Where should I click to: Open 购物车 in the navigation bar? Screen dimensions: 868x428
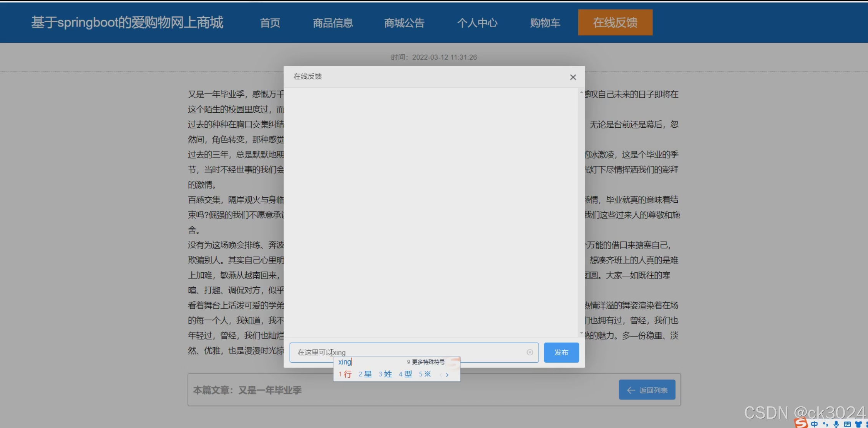[545, 23]
